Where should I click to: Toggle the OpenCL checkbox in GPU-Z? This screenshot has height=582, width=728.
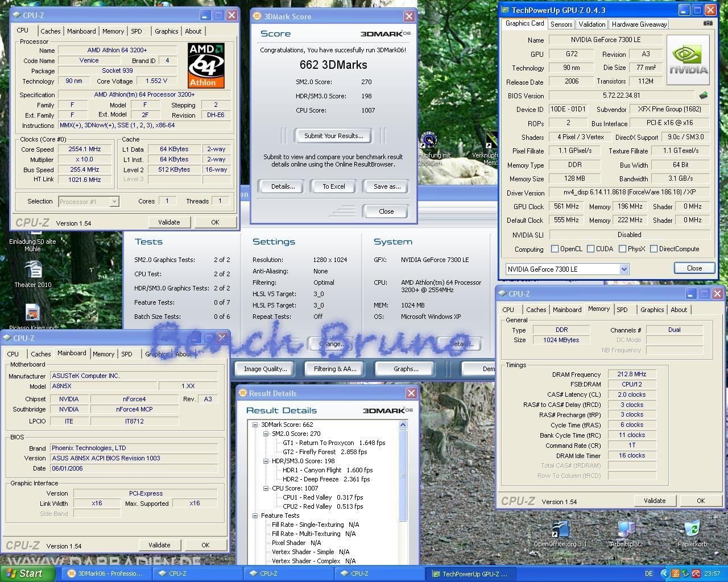(x=555, y=249)
